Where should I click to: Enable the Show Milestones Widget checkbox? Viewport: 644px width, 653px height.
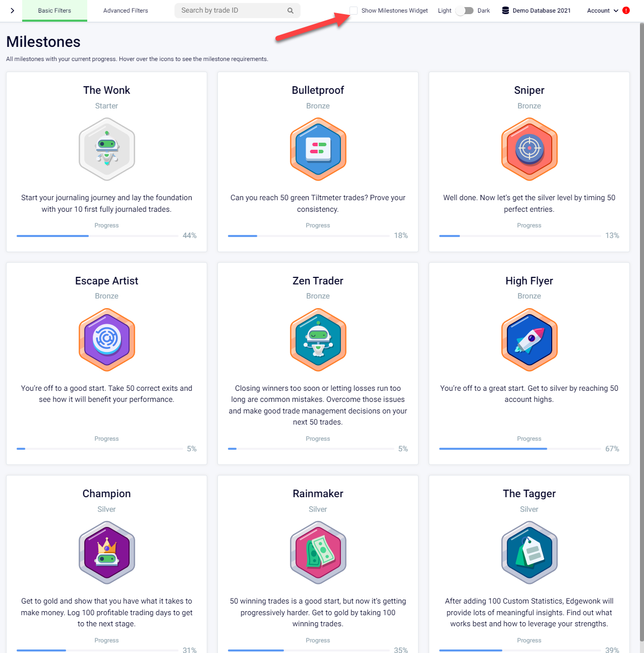click(x=354, y=10)
